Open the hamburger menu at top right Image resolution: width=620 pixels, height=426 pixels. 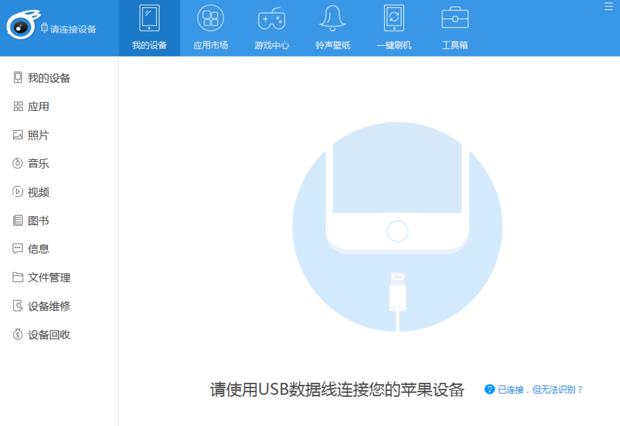pyautogui.click(x=609, y=6)
